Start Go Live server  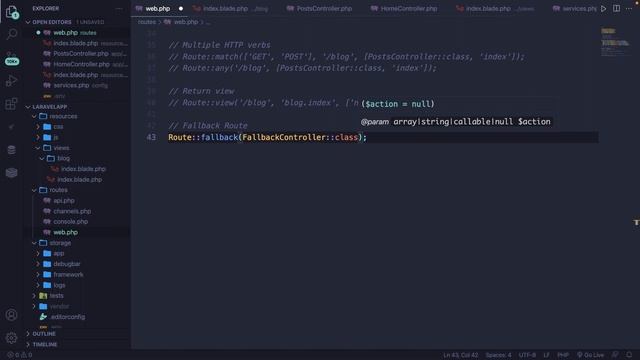[x=590, y=355]
